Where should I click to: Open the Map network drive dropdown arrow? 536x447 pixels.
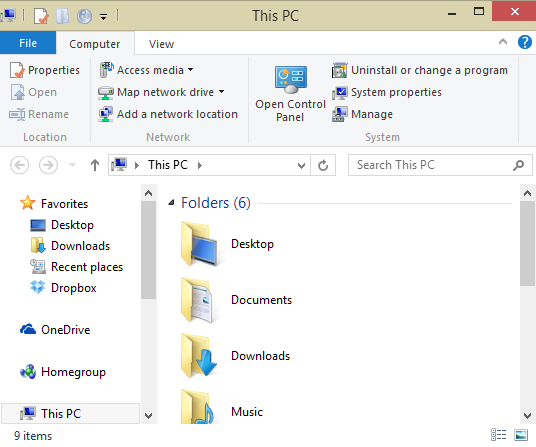tap(222, 92)
